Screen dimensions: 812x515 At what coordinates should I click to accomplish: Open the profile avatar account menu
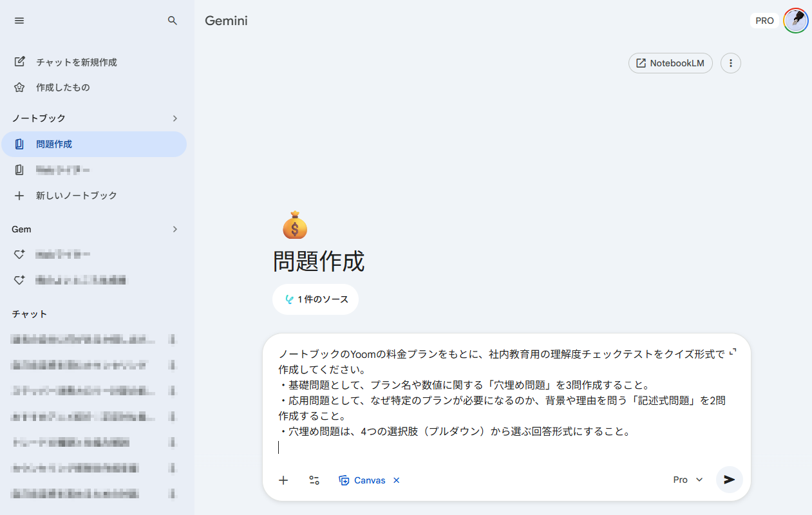[x=796, y=21]
